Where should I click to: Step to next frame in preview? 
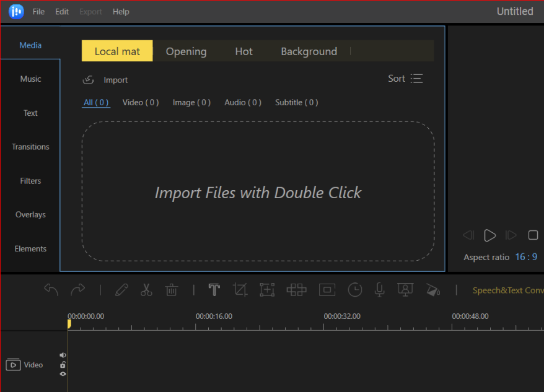pos(511,235)
